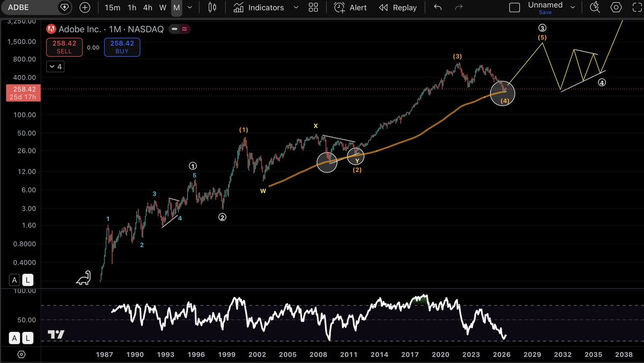Add a symbol with the plus circle icon

(x=85, y=8)
